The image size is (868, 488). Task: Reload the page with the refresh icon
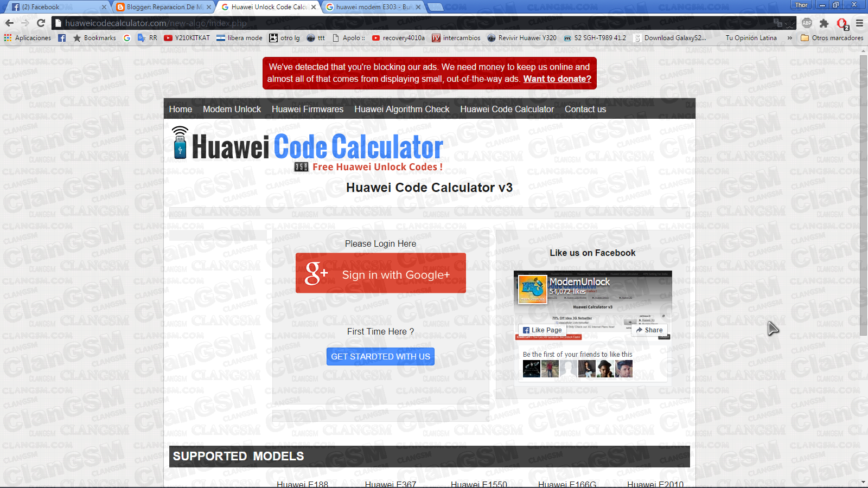(x=41, y=23)
